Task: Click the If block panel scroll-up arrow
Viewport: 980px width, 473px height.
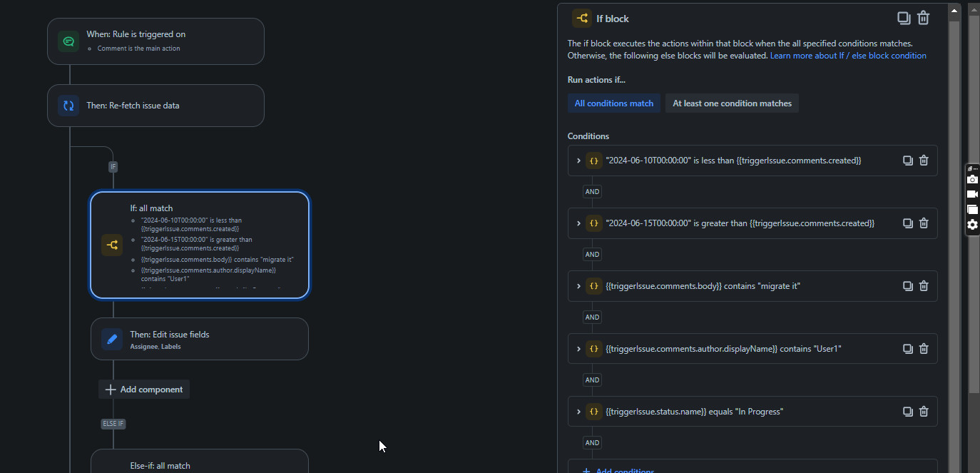Action: [x=954, y=10]
